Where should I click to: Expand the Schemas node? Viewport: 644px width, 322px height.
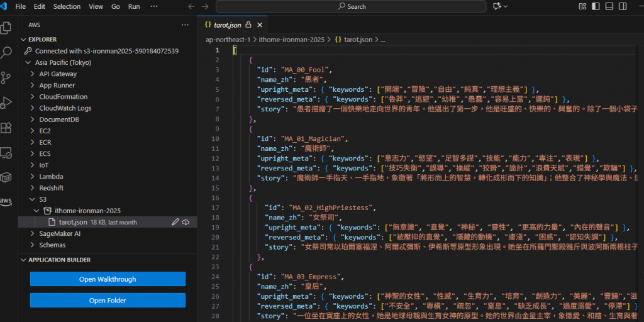(x=32, y=245)
